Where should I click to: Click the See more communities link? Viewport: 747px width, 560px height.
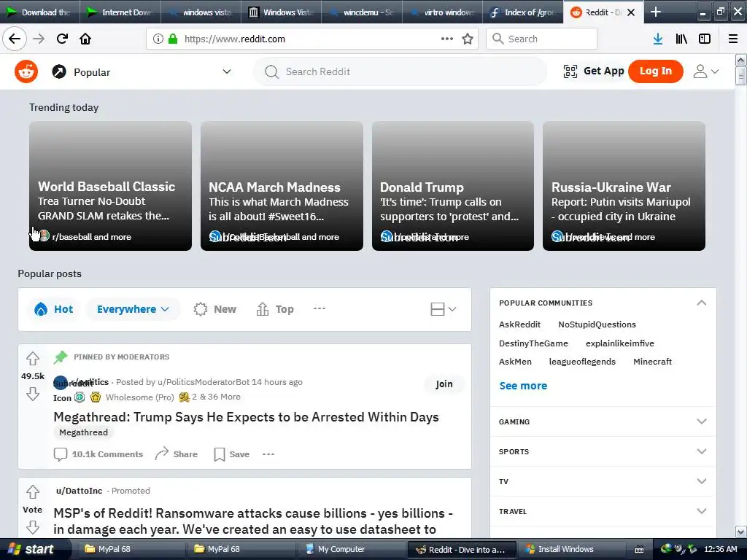pos(523,386)
